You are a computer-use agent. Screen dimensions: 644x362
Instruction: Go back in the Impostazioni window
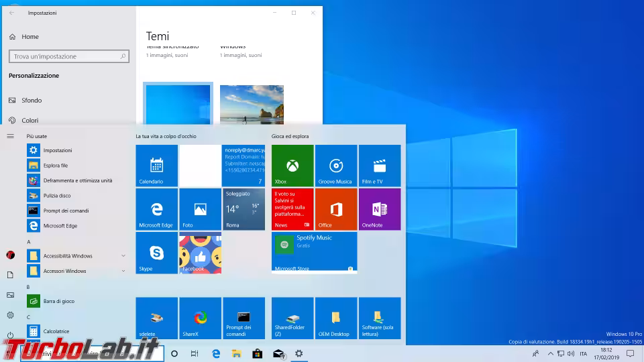coord(11,13)
